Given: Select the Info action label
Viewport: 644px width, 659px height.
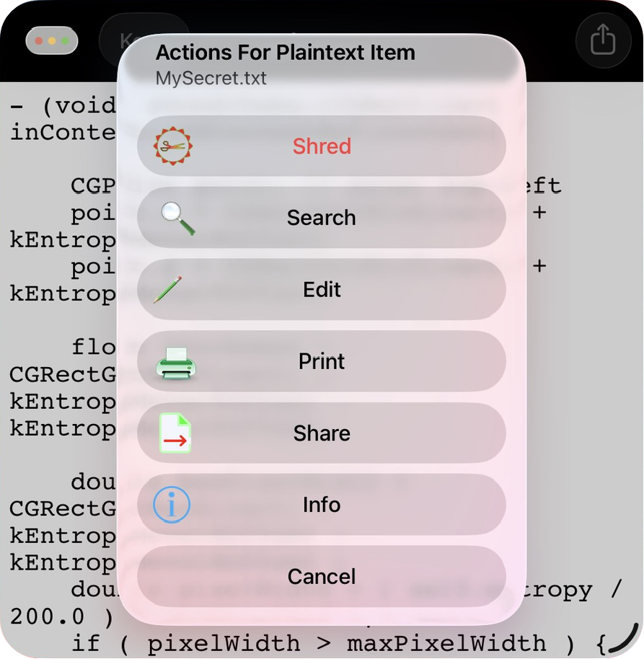Looking at the screenshot, I should [x=322, y=505].
